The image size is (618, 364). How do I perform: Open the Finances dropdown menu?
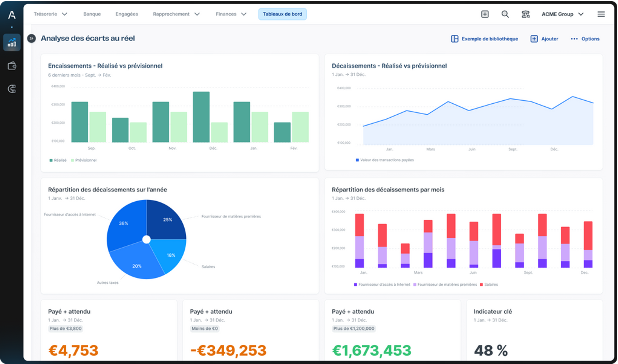click(231, 14)
